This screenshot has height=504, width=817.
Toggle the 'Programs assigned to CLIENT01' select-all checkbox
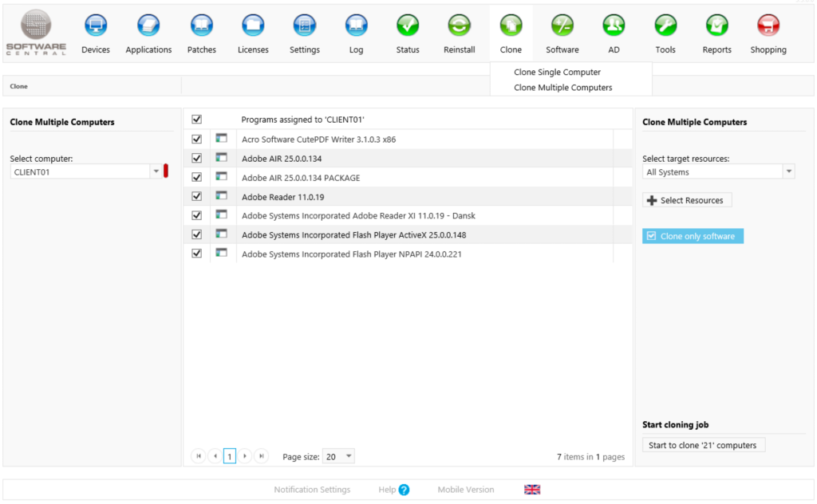pyautogui.click(x=196, y=120)
